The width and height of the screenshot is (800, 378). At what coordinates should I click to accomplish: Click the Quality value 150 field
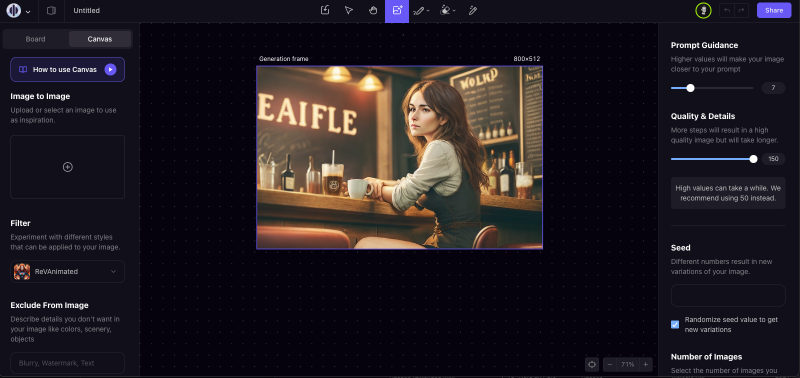coord(773,159)
